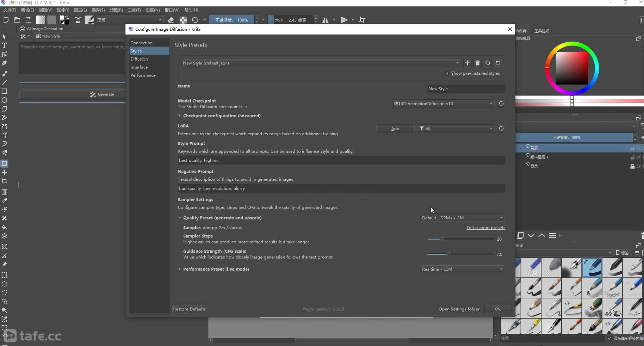Open the New Style preset dropdown
Viewport: 644px width, 346px height.
(x=320, y=63)
